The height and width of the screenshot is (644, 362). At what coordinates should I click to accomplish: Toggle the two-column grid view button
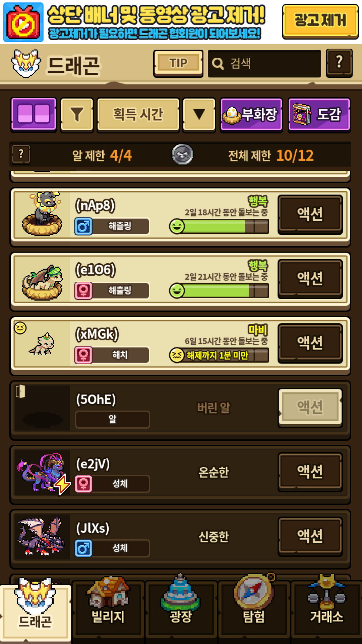click(34, 114)
